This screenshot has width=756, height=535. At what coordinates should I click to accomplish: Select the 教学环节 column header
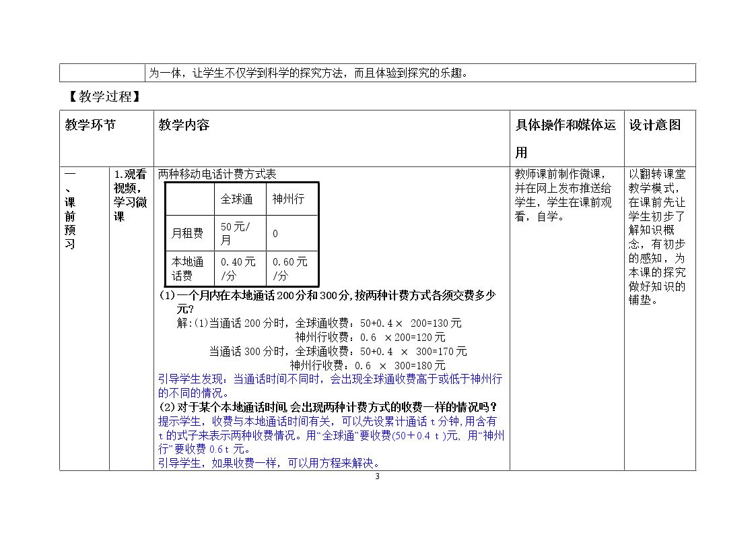click(x=90, y=125)
